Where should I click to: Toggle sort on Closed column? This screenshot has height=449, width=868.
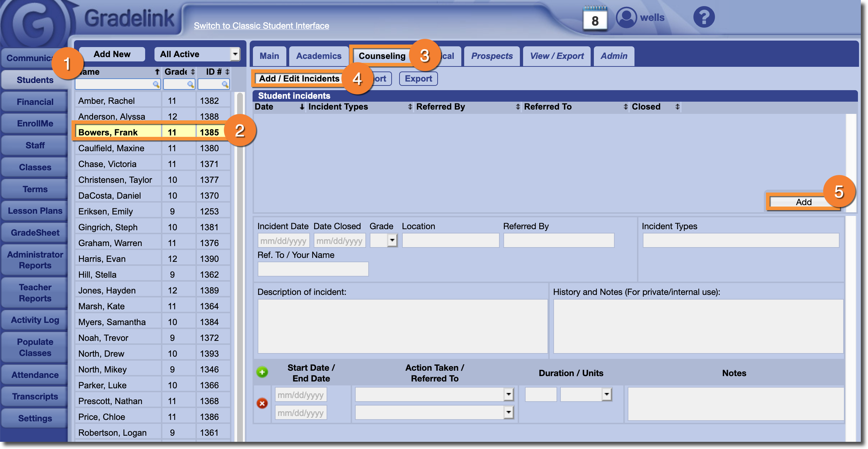click(677, 107)
